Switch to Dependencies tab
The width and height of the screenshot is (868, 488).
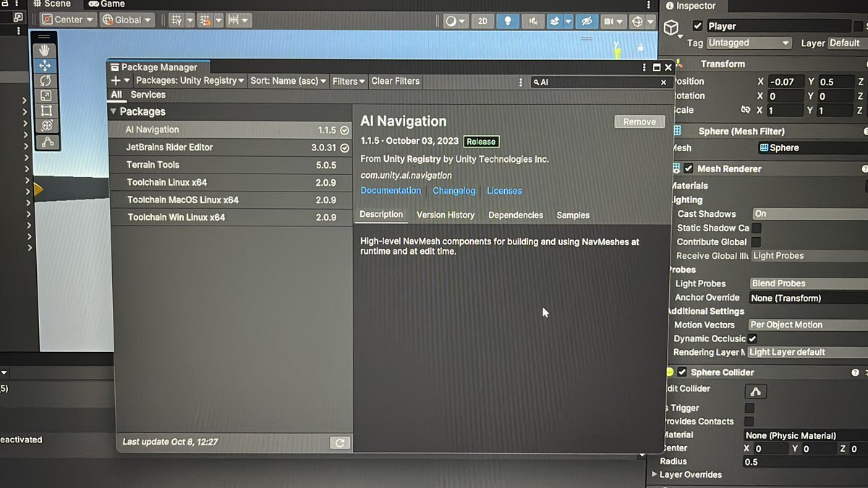point(516,215)
